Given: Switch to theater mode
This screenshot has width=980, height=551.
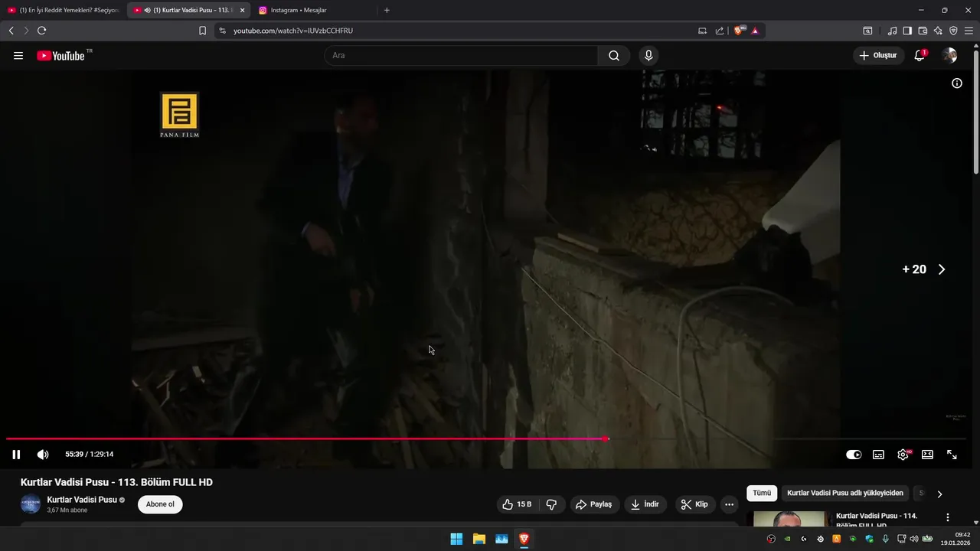Looking at the screenshot, I should [x=927, y=455].
